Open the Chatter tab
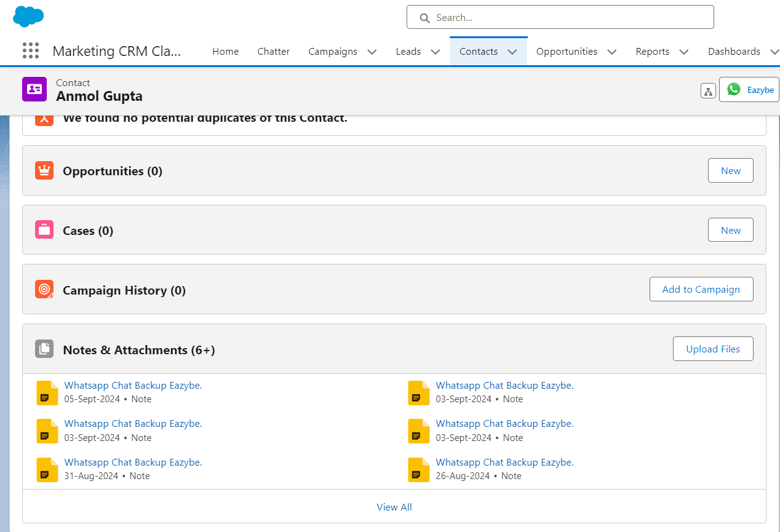 coord(273,52)
